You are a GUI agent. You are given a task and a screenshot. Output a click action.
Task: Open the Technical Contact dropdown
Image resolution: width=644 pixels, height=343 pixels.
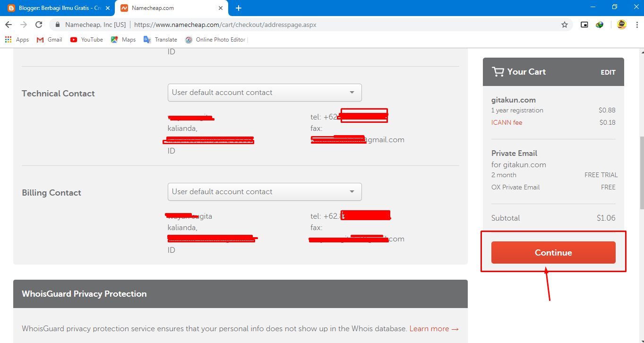click(x=265, y=93)
